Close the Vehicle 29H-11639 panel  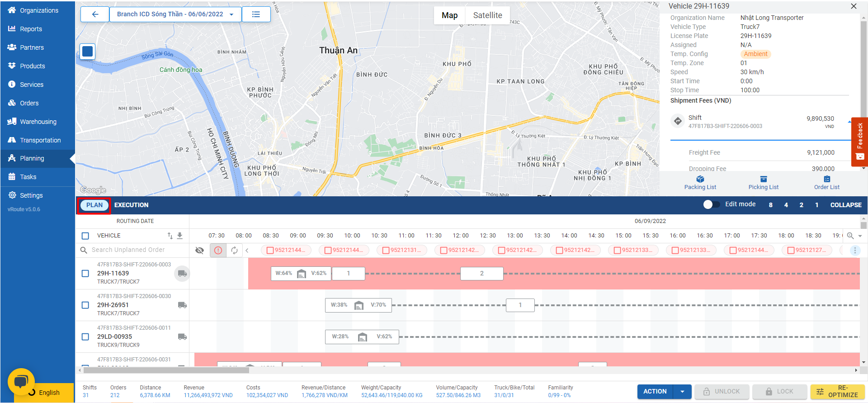click(x=854, y=6)
